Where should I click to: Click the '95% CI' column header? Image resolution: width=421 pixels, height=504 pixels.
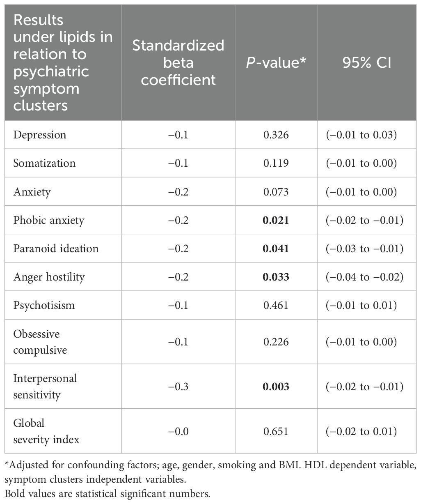(x=367, y=62)
